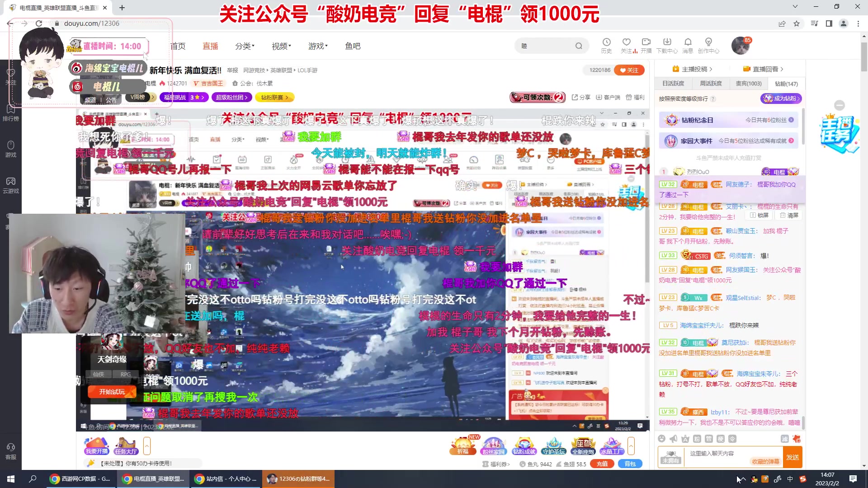The height and width of the screenshot is (488, 868).
Task: Open the 祈福 NEW icon
Action: click(463, 446)
